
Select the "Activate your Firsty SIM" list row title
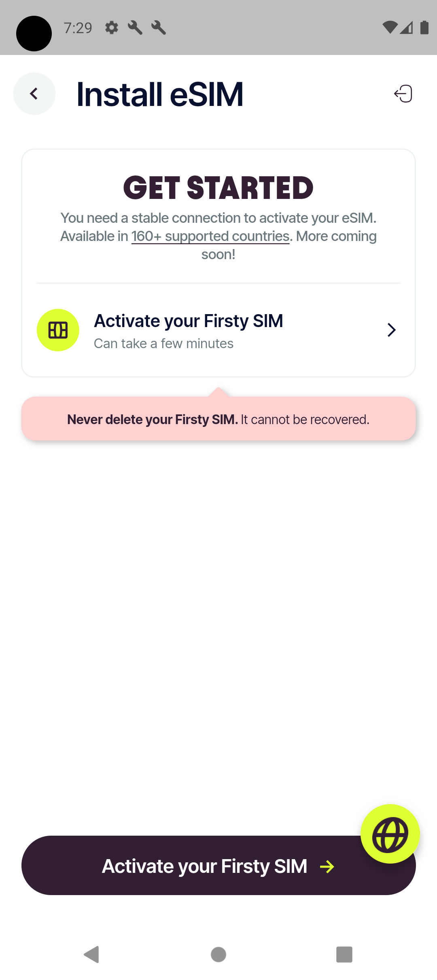click(189, 321)
